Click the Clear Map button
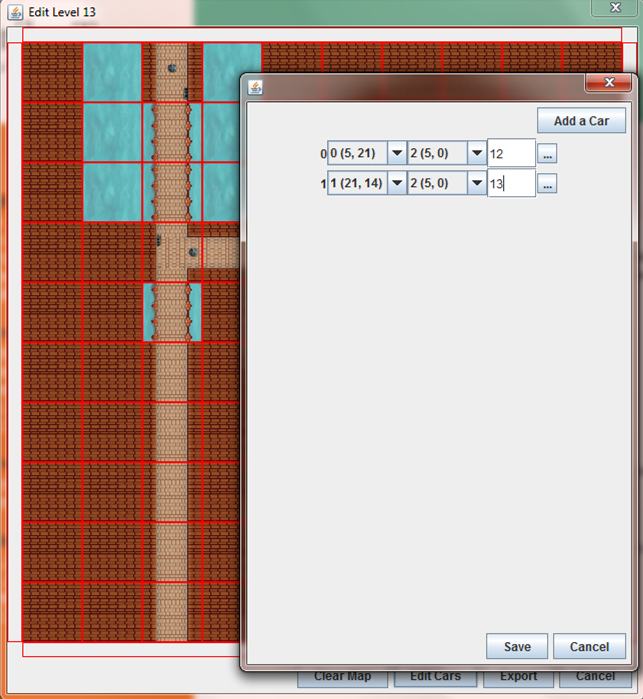This screenshot has height=699, width=643. [x=342, y=678]
